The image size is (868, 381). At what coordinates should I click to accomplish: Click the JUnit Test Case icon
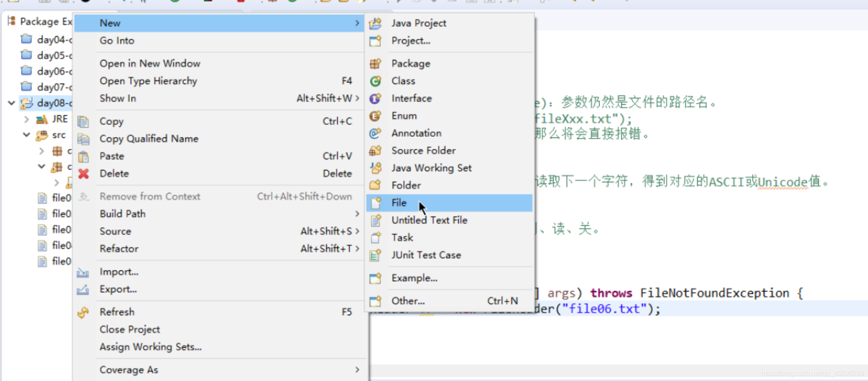coord(375,255)
